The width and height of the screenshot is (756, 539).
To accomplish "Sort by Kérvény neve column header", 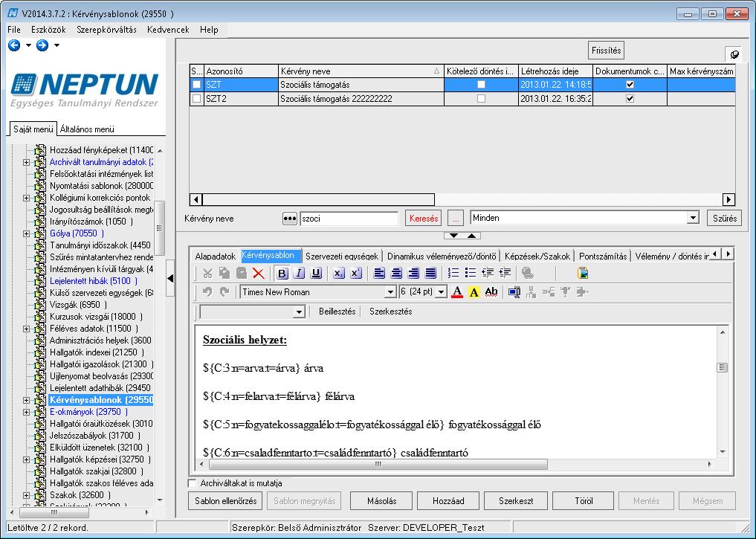I will point(361,71).
